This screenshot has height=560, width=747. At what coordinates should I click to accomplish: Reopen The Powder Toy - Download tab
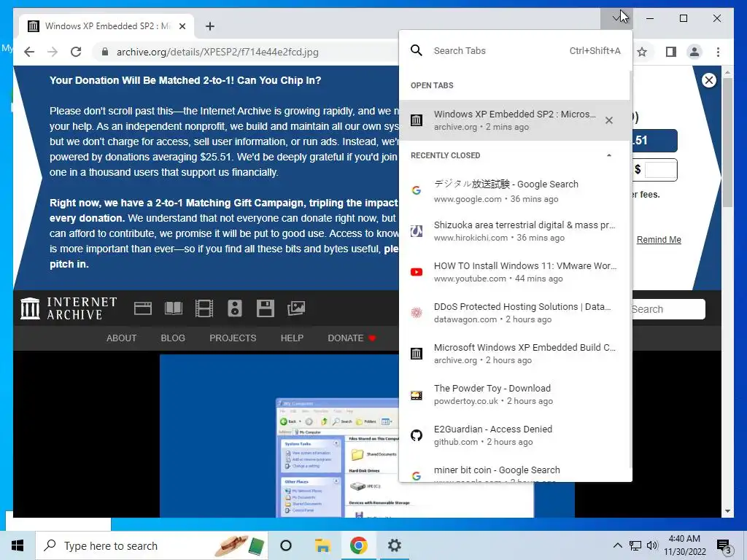514,394
